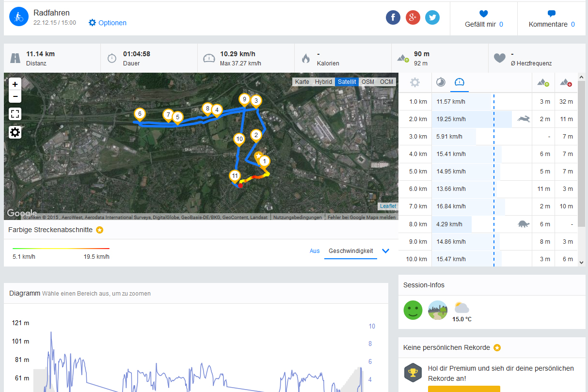Open Nutzungsbedingungen link
The height and width of the screenshot is (392, 588).
pyautogui.click(x=298, y=218)
